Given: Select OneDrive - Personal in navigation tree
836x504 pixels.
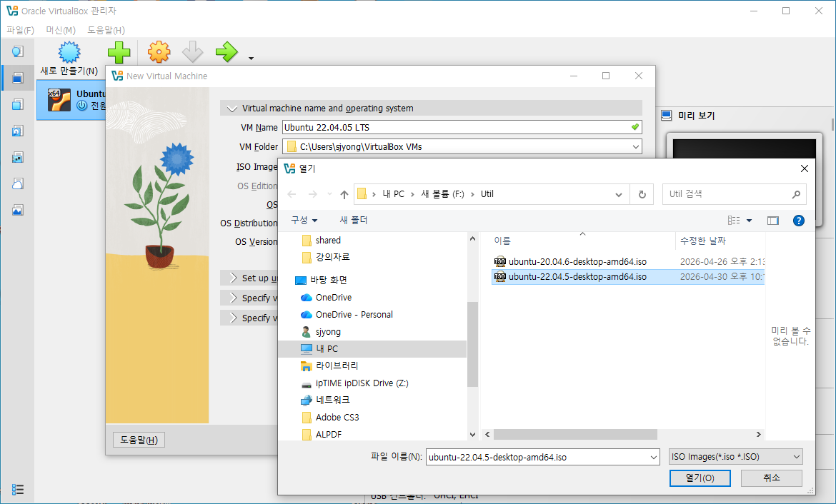Looking at the screenshot, I should 347,314.
